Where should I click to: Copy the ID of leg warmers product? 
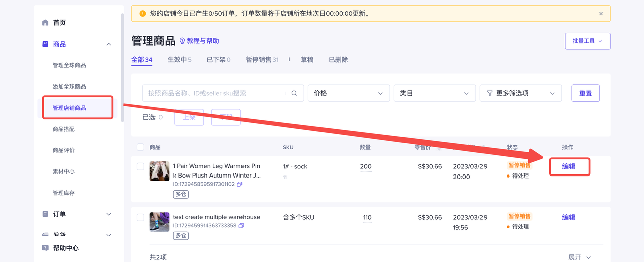pos(239,184)
